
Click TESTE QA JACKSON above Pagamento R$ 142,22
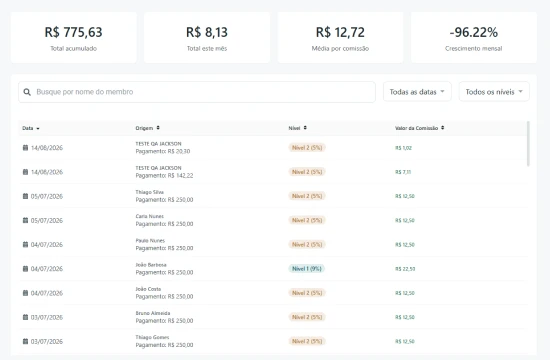coord(159,168)
